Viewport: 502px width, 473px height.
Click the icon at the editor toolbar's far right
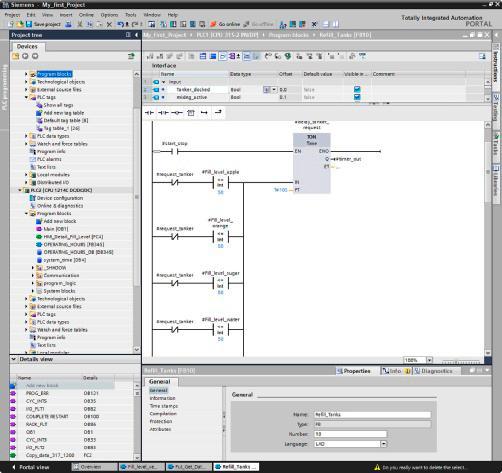[482, 56]
